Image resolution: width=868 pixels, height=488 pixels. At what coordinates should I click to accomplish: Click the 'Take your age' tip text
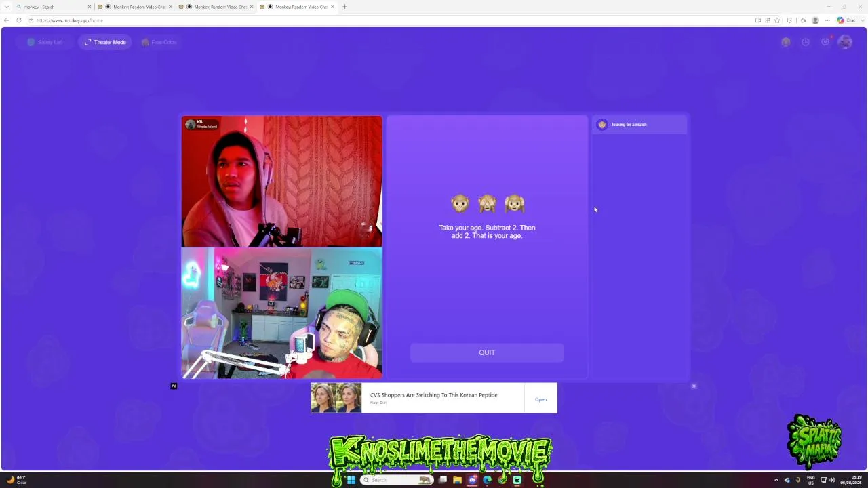[487, 232]
